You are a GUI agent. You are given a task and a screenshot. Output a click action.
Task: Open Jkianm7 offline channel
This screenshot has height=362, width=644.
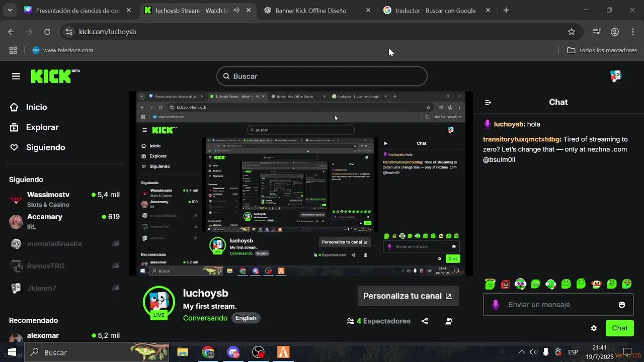pyautogui.click(x=64, y=288)
